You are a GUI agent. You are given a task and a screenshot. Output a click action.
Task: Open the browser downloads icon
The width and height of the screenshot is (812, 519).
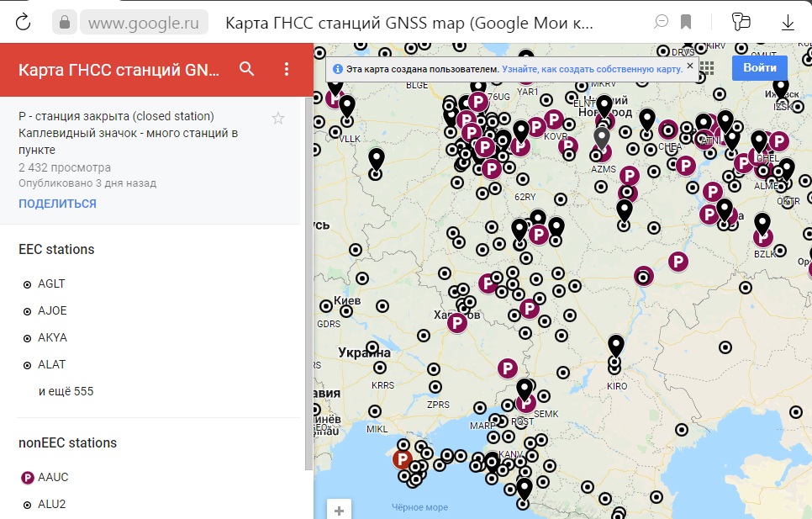pos(788,22)
